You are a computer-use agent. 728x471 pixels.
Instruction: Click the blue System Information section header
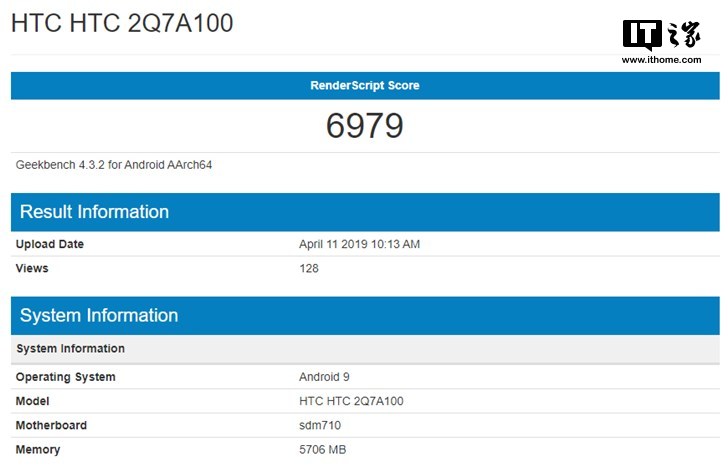[x=365, y=315]
